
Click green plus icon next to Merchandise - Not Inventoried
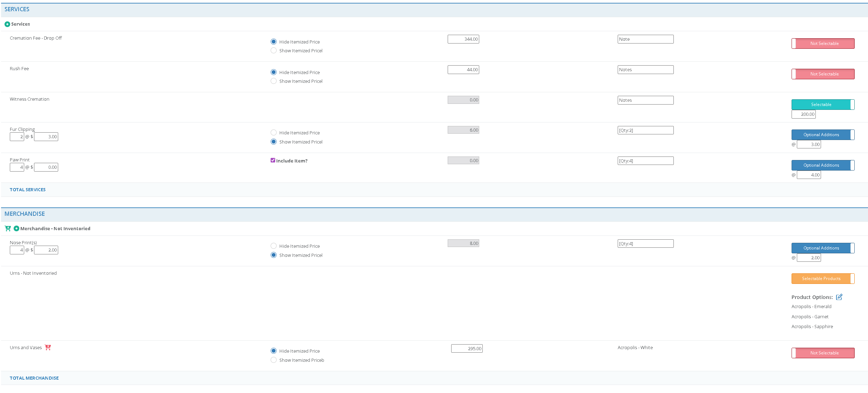pyautogui.click(x=16, y=228)
